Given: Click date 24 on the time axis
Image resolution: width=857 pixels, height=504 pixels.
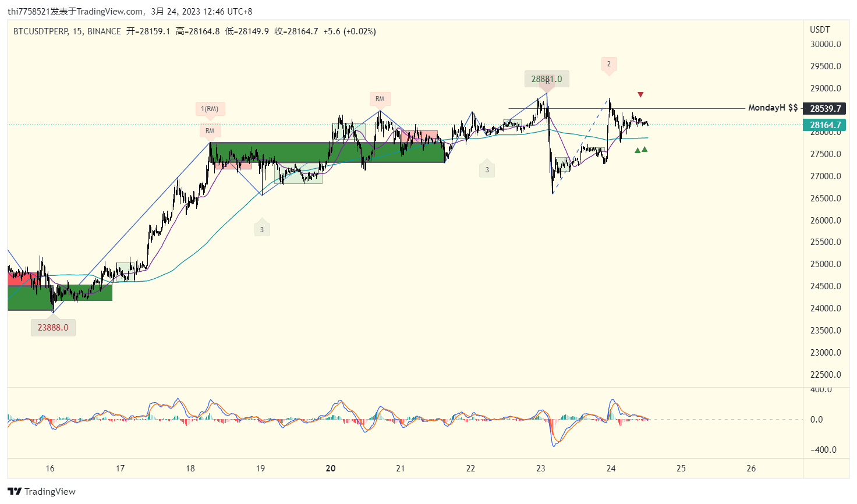Looking at the screenshot, I should coord(611,468).
